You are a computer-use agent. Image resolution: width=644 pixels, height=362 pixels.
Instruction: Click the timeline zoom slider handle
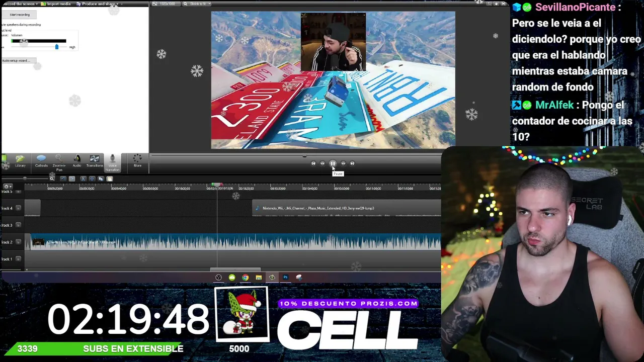pyautogui.click(x=24, y=178)
